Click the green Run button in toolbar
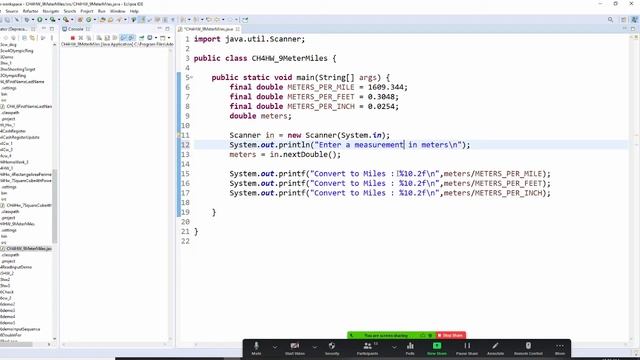The image size is (640, 360). [40, 20]
